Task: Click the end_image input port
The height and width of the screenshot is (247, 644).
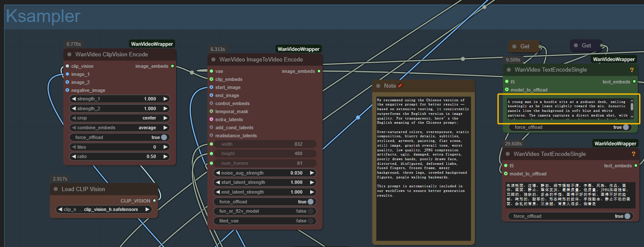Action: click(211, 95)
